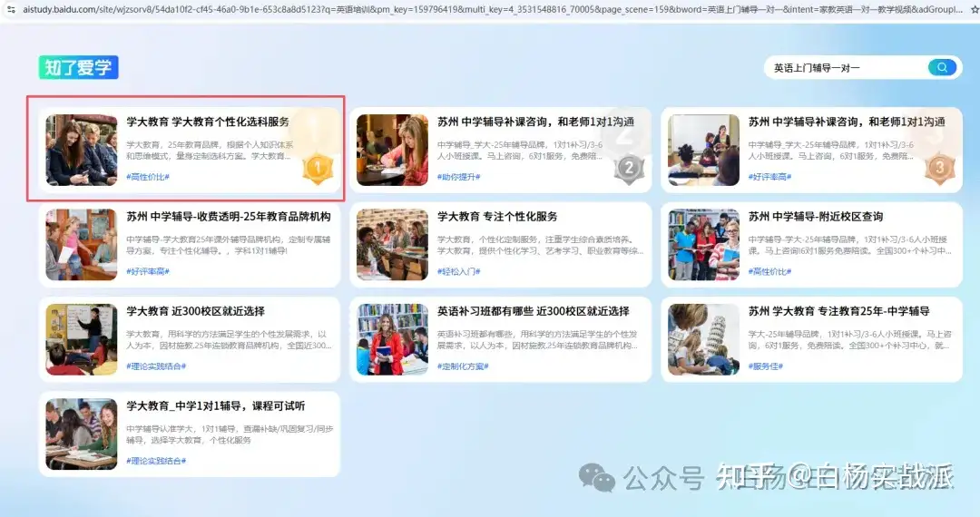
Task: Open title 苏州 学大教育 专注教育25年-中学辅导
Action: pos(838,311)
